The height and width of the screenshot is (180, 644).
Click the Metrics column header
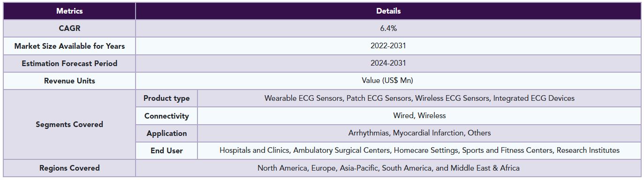click(69, 11)
